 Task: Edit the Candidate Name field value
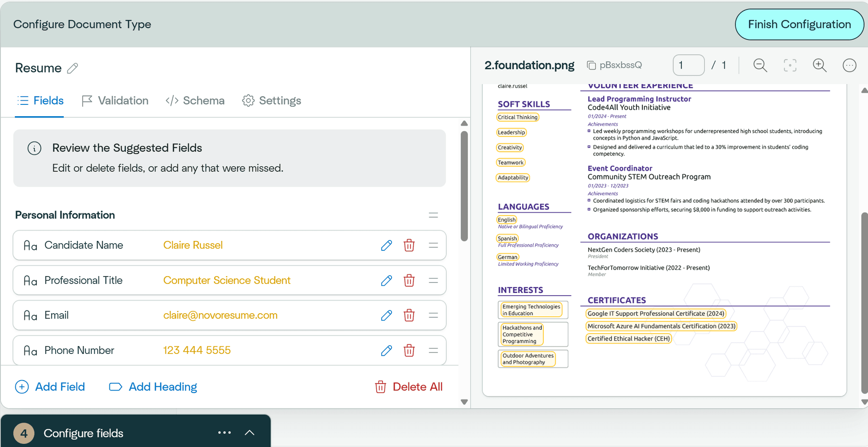387,245
